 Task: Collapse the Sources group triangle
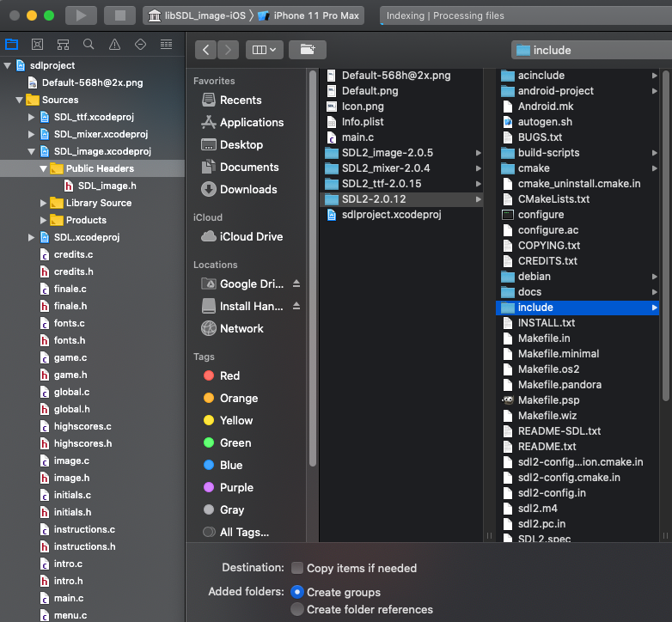19,100
